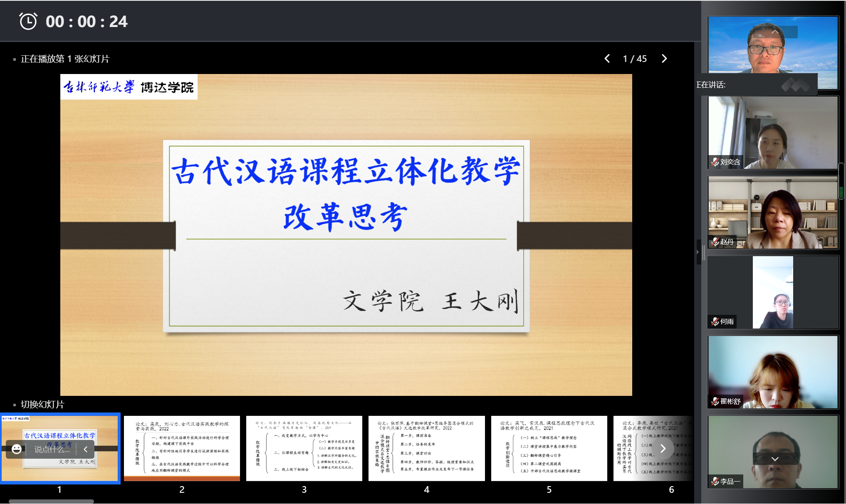Image resolution: width=846 pixels, height=504 pixels.
Task: Jump to slide thumbnail 5
Action: (x=549, y=448)
